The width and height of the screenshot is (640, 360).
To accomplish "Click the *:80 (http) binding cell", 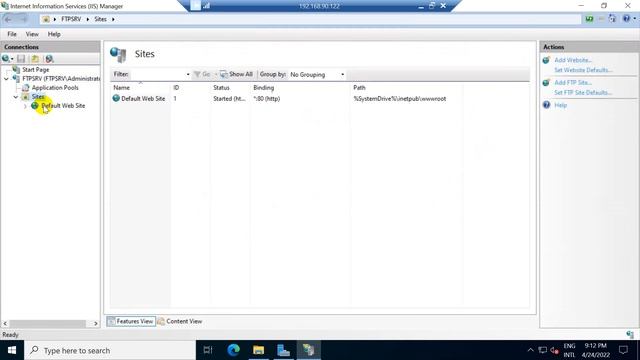I will [267, 99].
